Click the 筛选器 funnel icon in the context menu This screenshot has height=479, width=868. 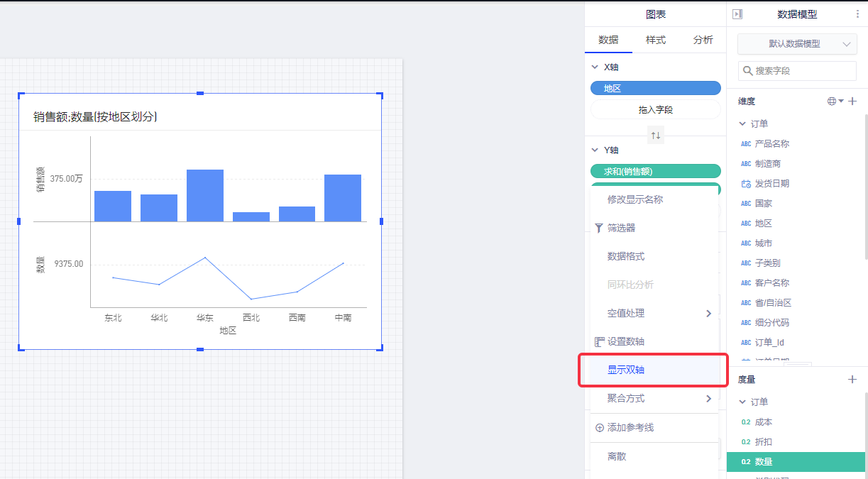coord(599,228)
